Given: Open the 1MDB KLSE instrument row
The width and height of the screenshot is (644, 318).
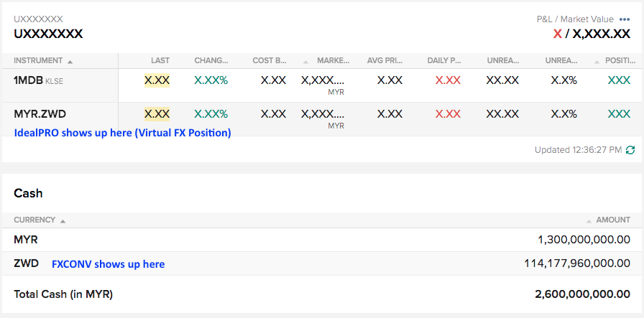Looking at the screenshot, I should pos(322,85).
